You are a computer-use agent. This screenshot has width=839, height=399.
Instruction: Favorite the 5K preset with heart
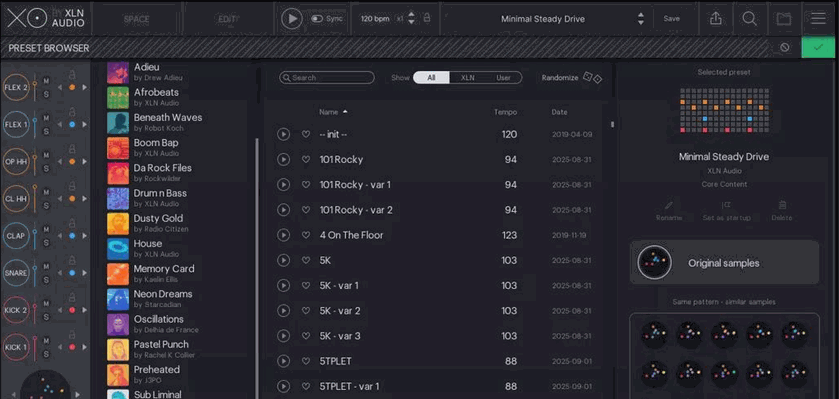click(306, 260)
